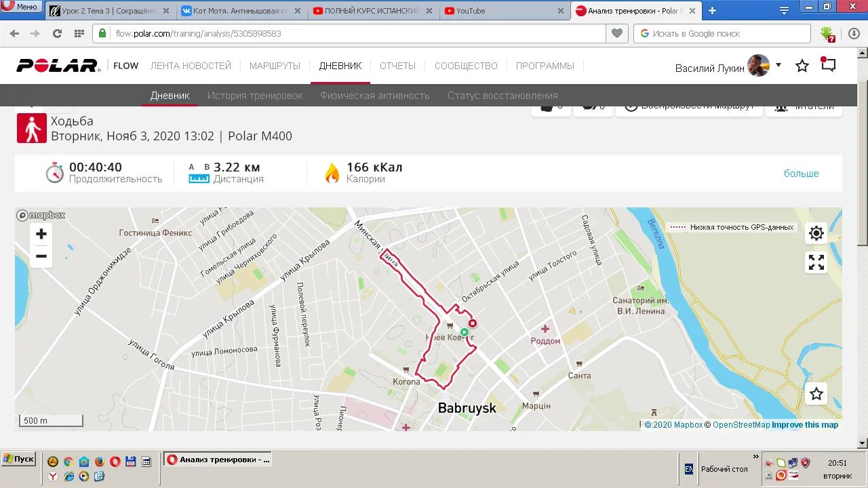Open the Opera Меню button
This screenshot has width=868, height=488.
point(20,7)
